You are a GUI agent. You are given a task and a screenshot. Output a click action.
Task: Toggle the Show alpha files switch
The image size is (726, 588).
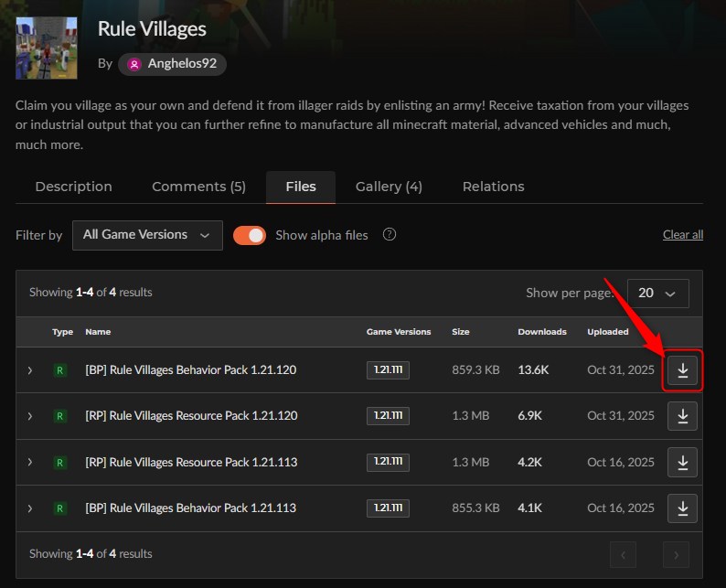point(250,235)
